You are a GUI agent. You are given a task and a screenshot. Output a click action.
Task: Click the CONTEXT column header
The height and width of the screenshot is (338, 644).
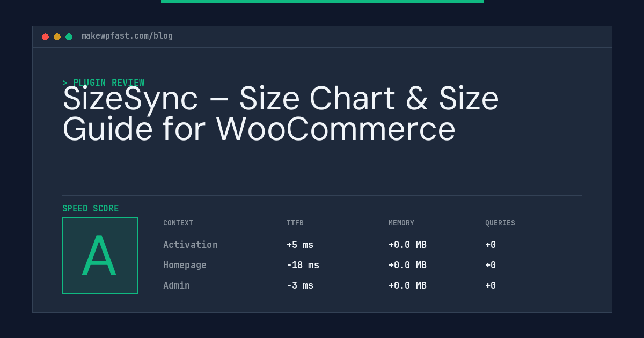coord(178,223)
